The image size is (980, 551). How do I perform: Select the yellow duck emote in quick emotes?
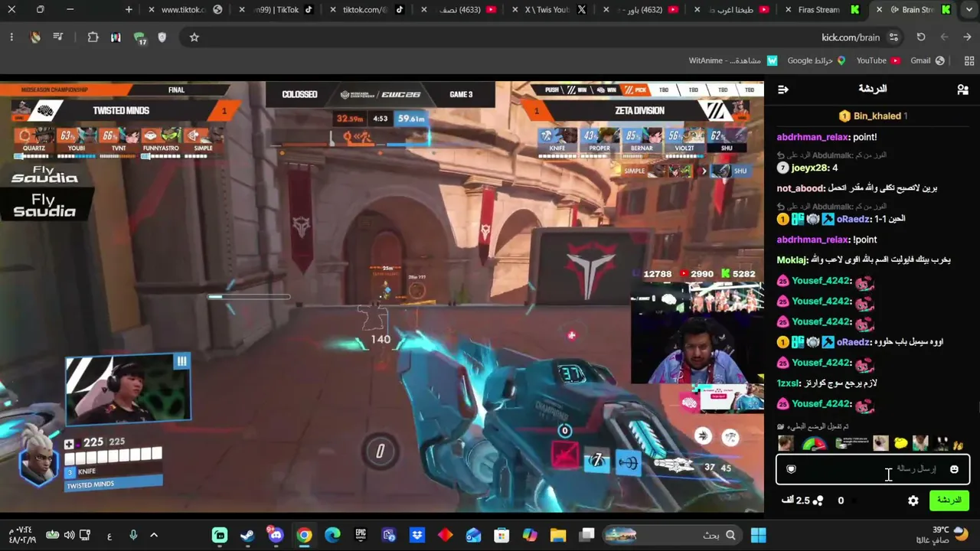(901, 443)
